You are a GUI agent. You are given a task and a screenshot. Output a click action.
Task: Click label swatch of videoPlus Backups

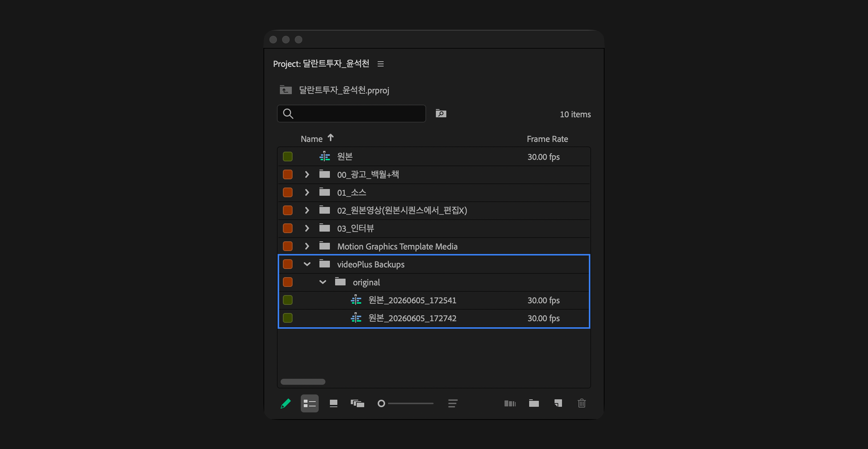click(287, 264)
